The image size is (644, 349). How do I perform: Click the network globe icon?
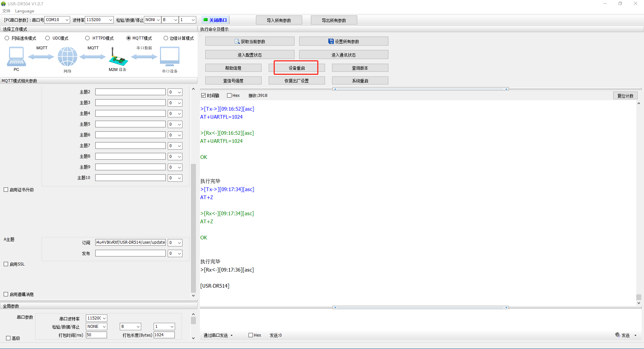click(67, 56)
